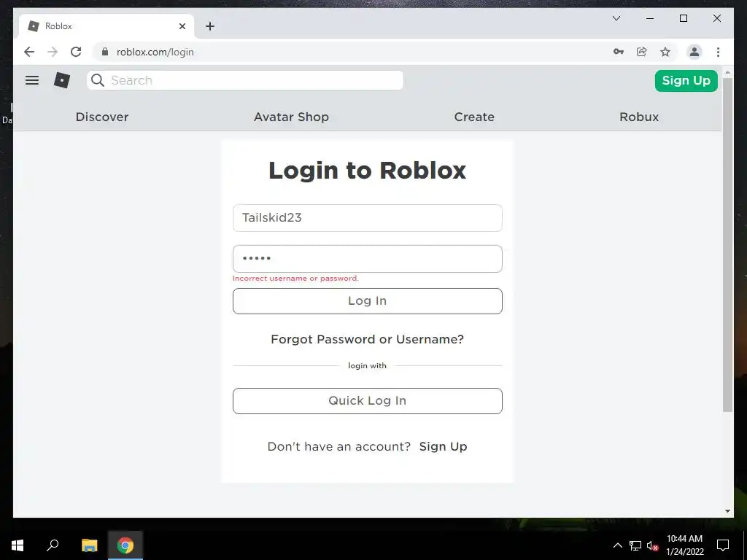
Task: Open a new browser tab
Action: pos(210,26)
